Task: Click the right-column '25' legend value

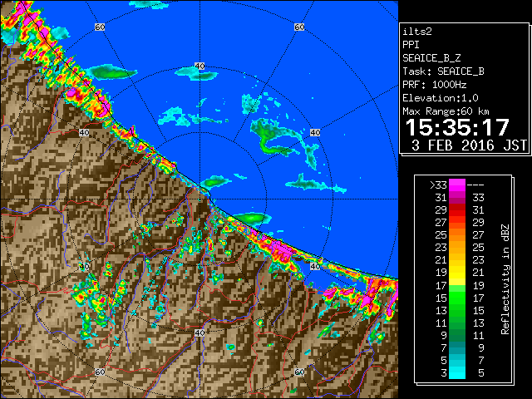Action: tap(479, 248)
